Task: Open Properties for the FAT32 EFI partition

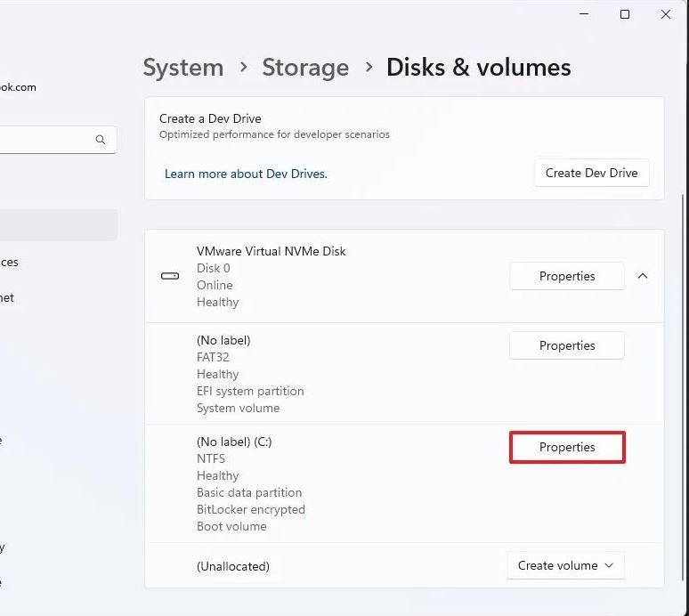Action: pyautogui.click(x=566, y=345)
